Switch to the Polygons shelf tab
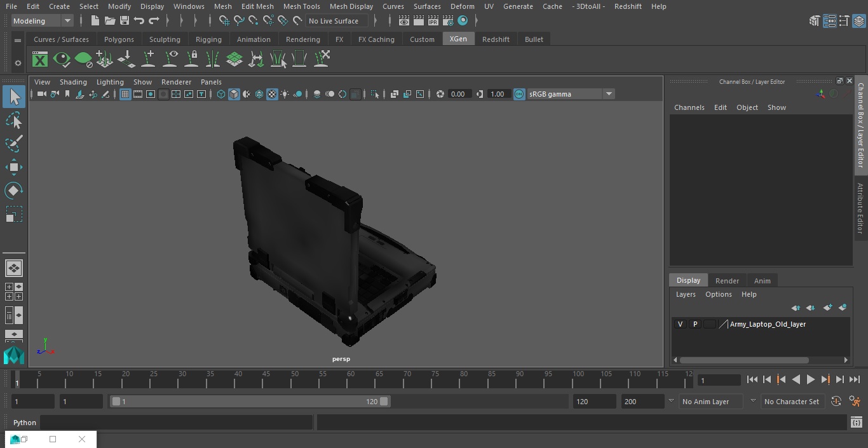Screen dimensions: 868x448 (119, 39)
